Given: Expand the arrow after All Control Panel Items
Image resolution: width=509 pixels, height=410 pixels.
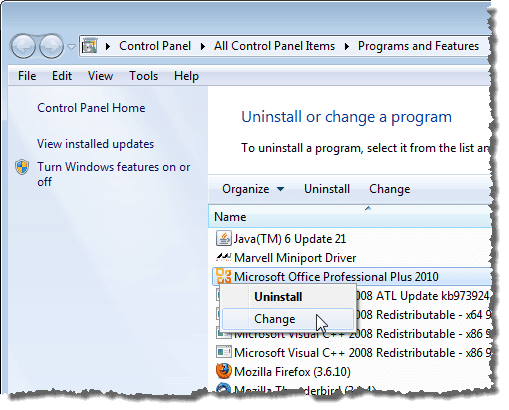Looking at the screenshot, I should 347,46.
